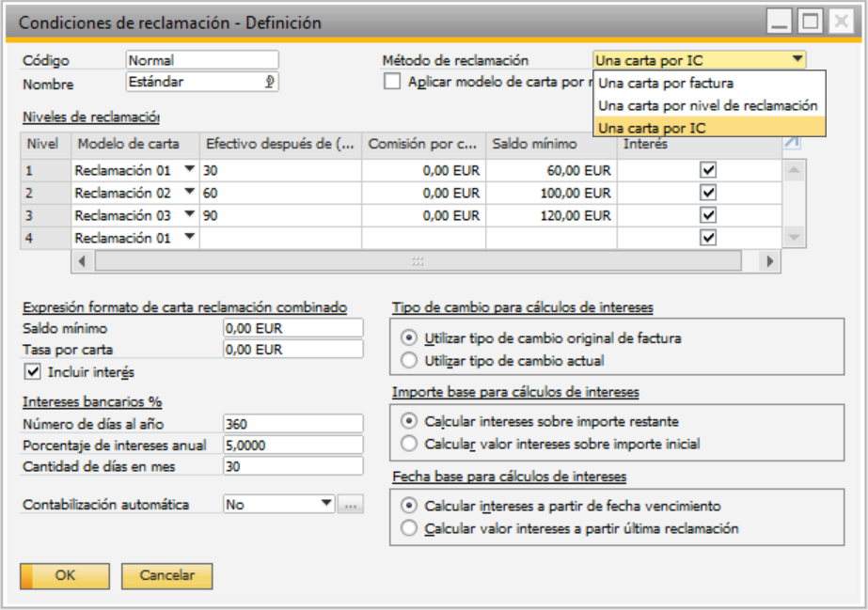
Task: Open the Modelo de carta dropdown for level 4
Action: point(190,237)
